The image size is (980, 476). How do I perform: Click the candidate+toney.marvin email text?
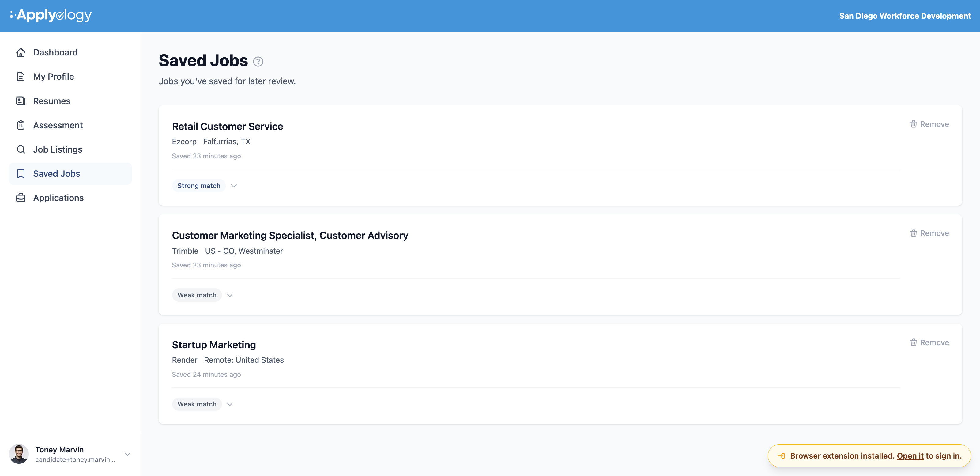coord(75,460)
